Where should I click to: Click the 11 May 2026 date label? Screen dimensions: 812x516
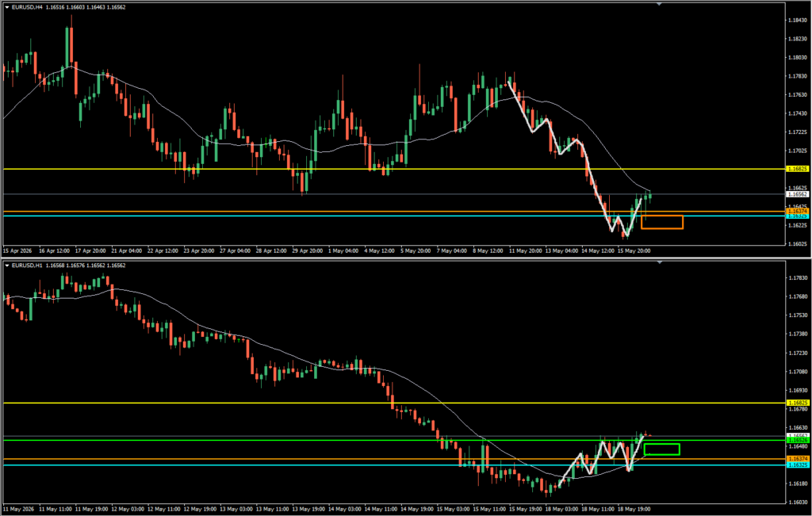[17, 509]
